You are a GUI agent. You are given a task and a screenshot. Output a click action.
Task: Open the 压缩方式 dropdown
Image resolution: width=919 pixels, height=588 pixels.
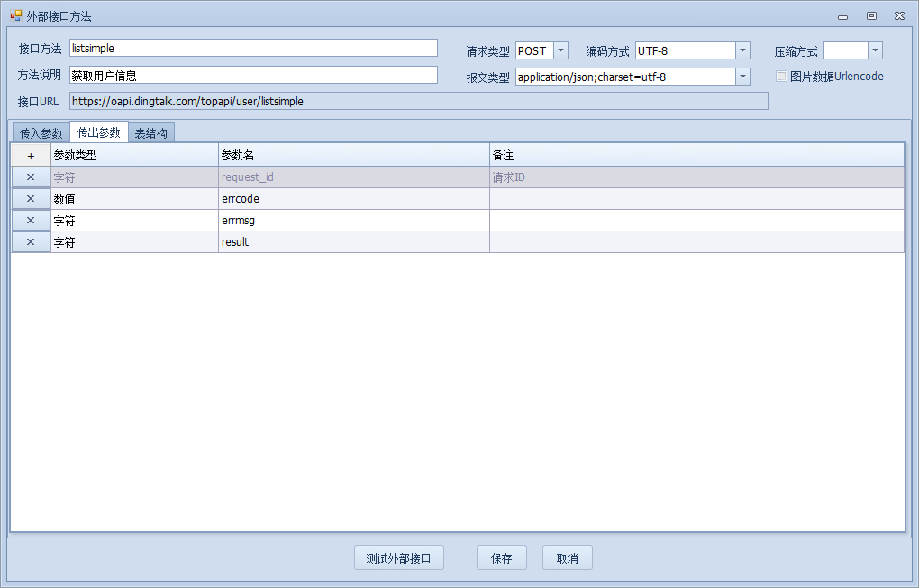(875, 51)
